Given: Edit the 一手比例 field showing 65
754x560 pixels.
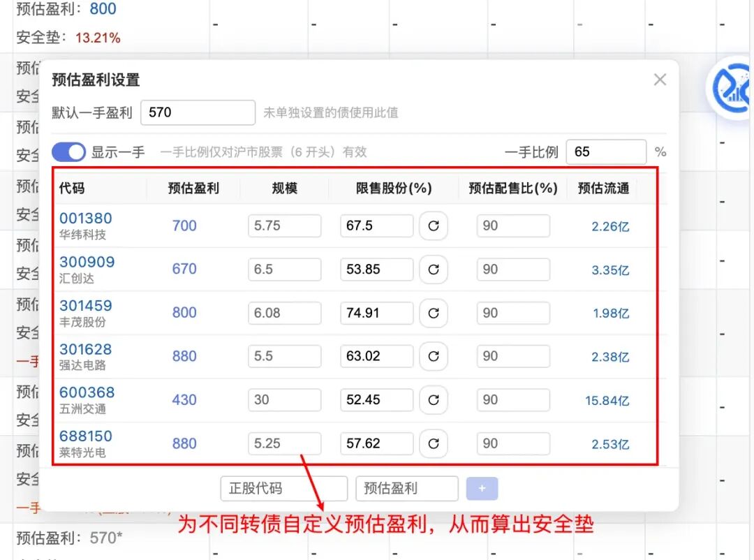Looking at the screenshot, I should point(606,152).
